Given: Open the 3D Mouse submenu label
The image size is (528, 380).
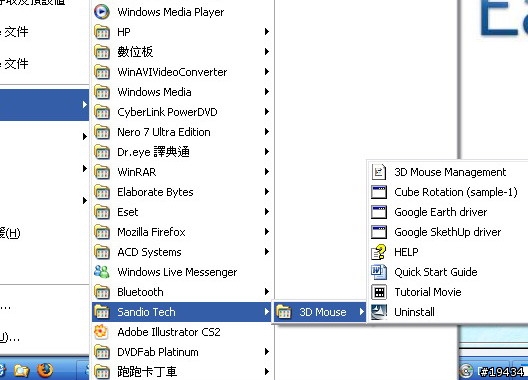Looking at the screenshot, I should [323, 312].
